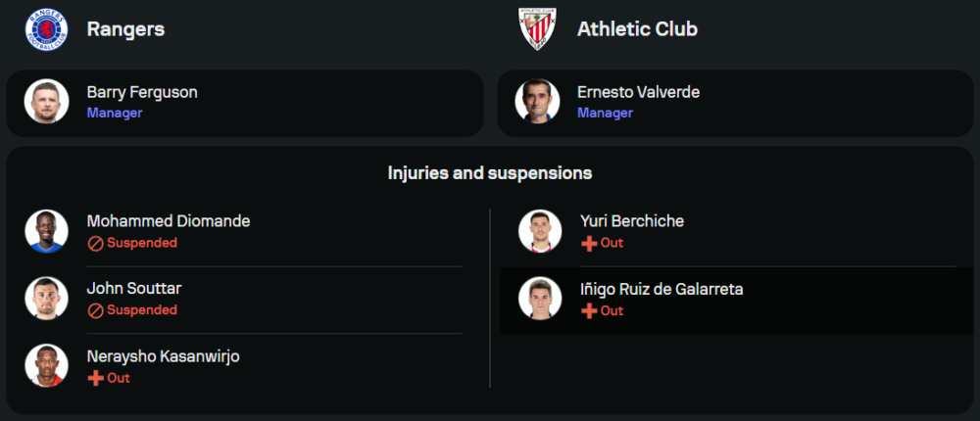This screenshot has height=421, width=980.
Task: Click the Barry Ferguson manager name
Action: click(142, 92)
